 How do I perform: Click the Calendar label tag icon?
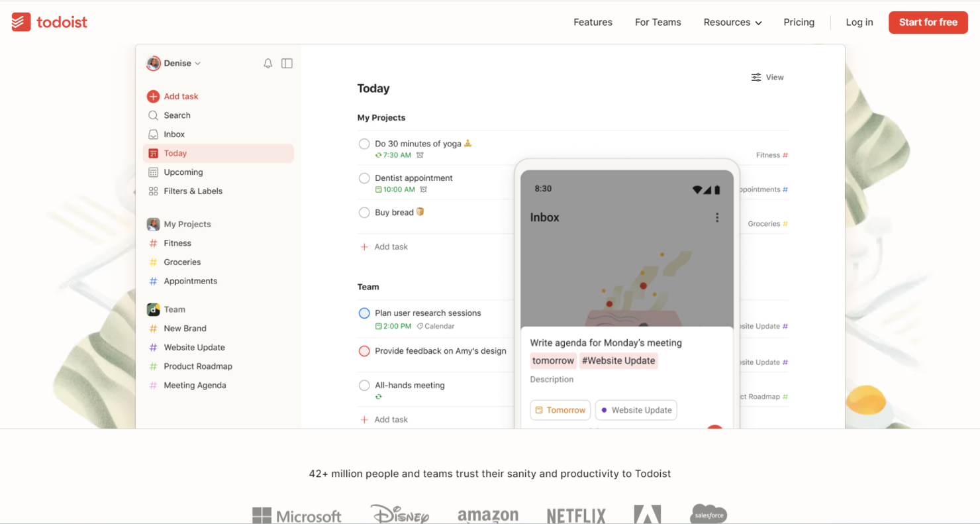[x=420, y=326]
